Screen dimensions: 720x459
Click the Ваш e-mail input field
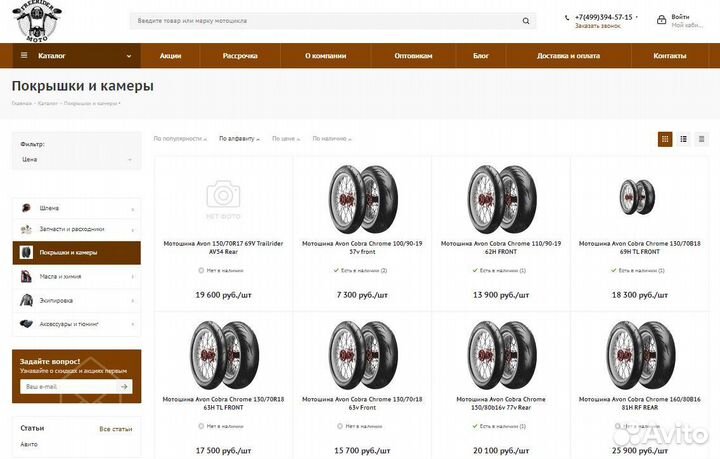pyautogui.click(x=69, y=386)
